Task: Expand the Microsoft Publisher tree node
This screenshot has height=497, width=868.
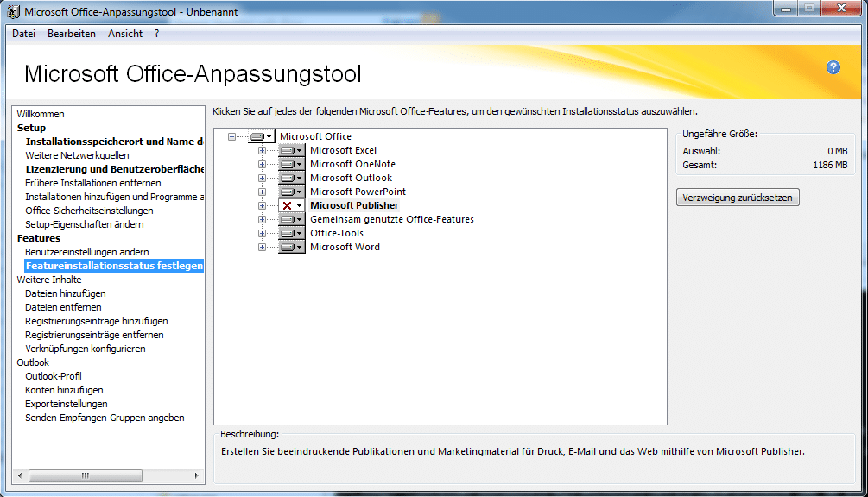Action: click(x=262, y=205)
